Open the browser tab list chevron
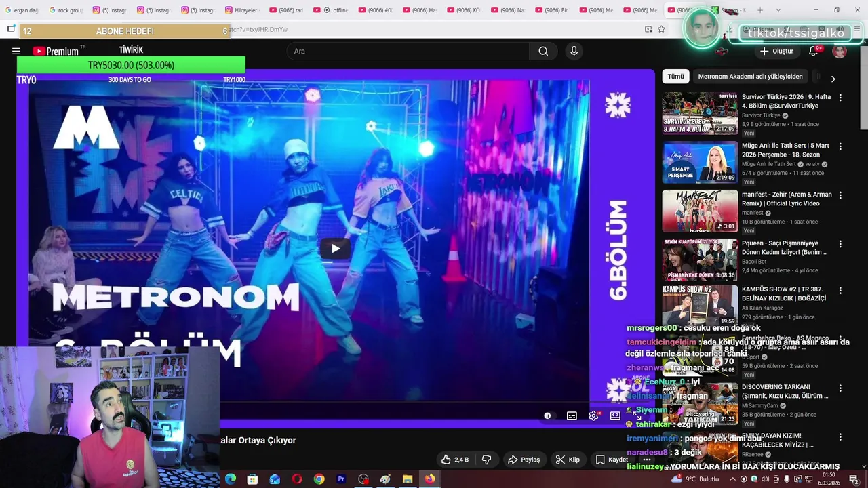 coord(778,10)
